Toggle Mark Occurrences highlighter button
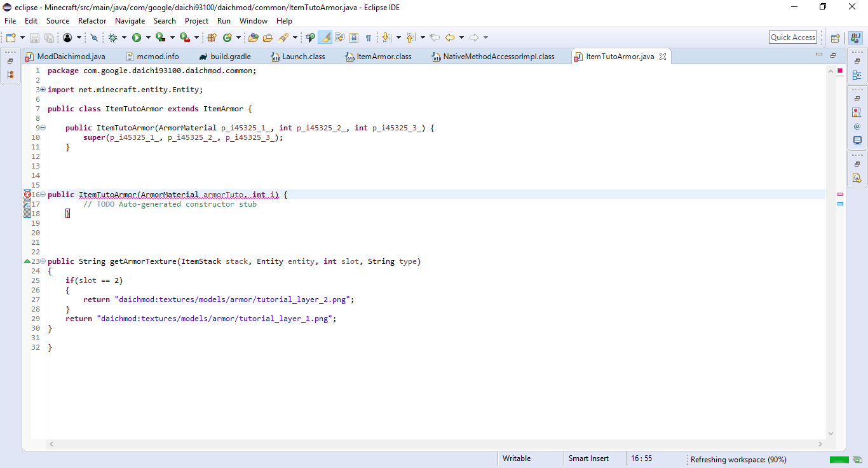Viewport: 868px width, 468px height. pos(325,38)
